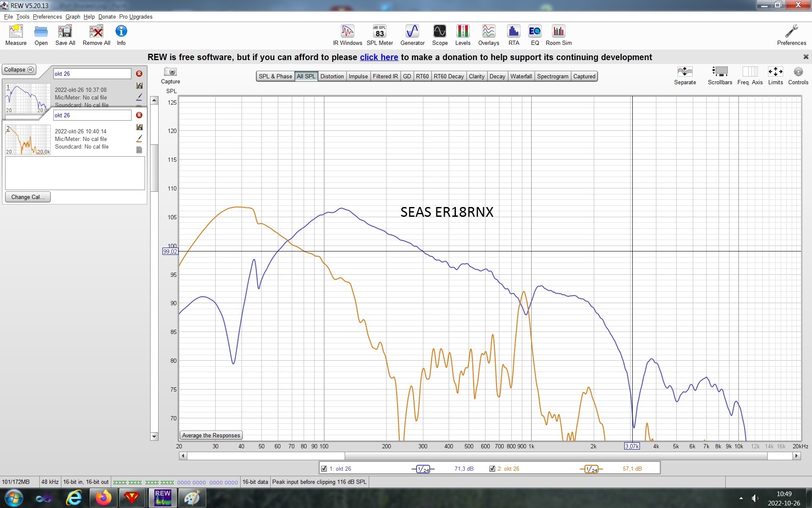Open the Tools menu
Screen dimensions: 812x508
pyautogui.click(x=23, y=17)
